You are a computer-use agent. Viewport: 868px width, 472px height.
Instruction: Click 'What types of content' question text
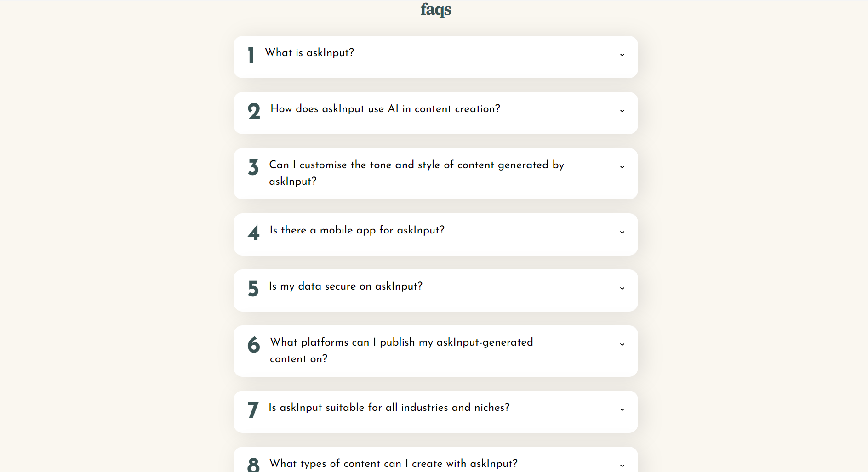(x=393, y=464)
